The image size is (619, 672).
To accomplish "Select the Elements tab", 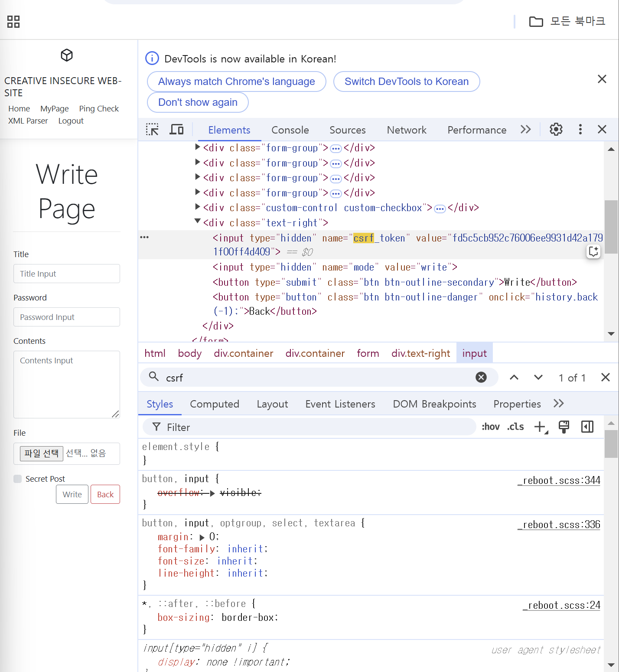I will tap(229, 130).
